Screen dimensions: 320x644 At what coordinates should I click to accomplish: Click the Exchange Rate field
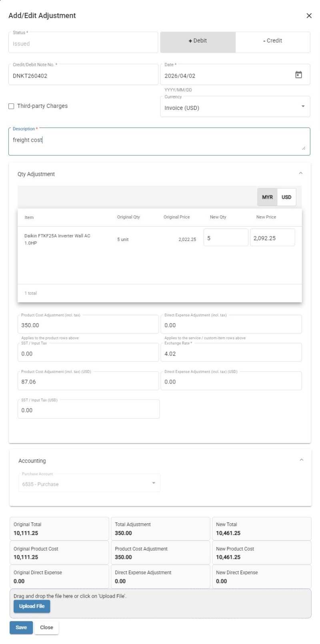pos(231,352)
